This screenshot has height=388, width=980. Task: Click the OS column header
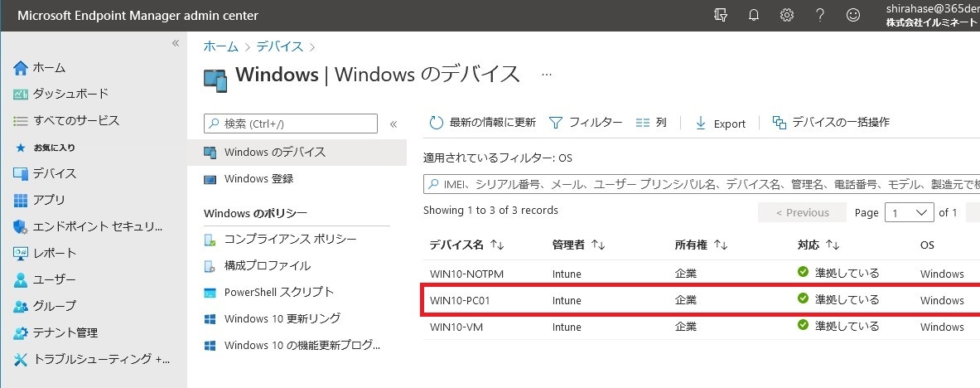click(x=928, y=245)
